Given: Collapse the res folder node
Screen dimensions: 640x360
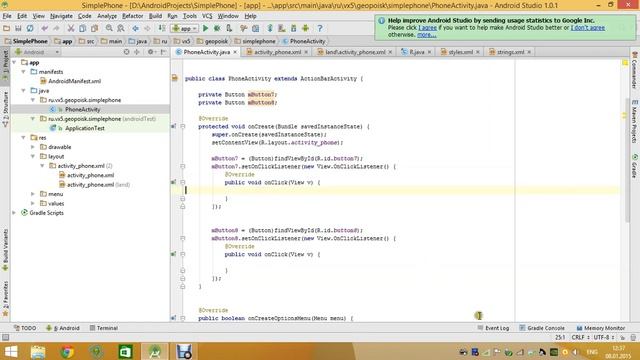Looking at the screenshot, I should pyautogui.click(x=24, y=138).
